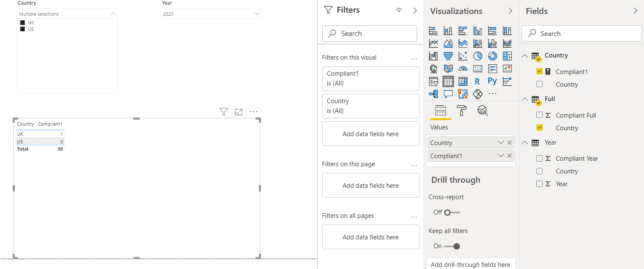The image size is (644, 269).
Task: Select the scatter chart visual
Action: (463, 56)
